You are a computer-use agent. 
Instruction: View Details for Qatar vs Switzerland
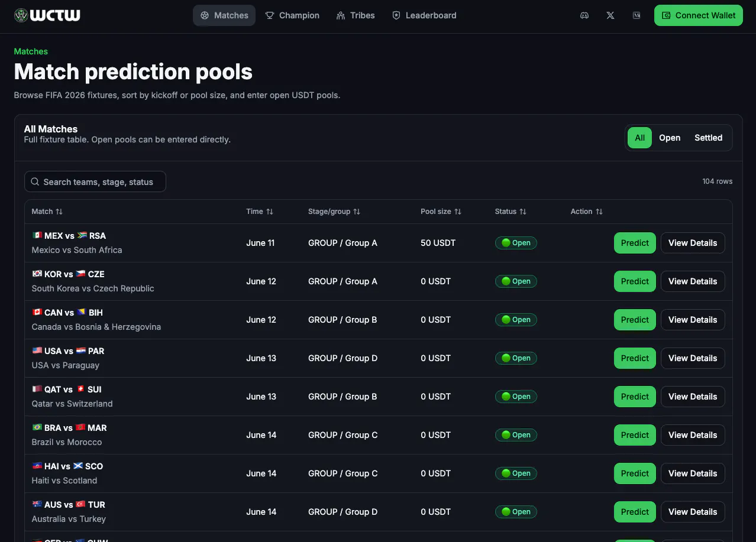coord(693,397)
